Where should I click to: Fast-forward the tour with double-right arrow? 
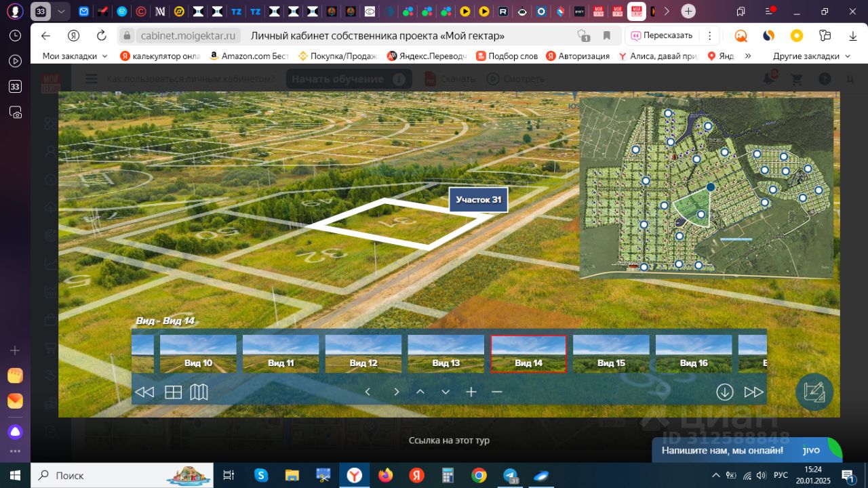click(x=754, y=392)
